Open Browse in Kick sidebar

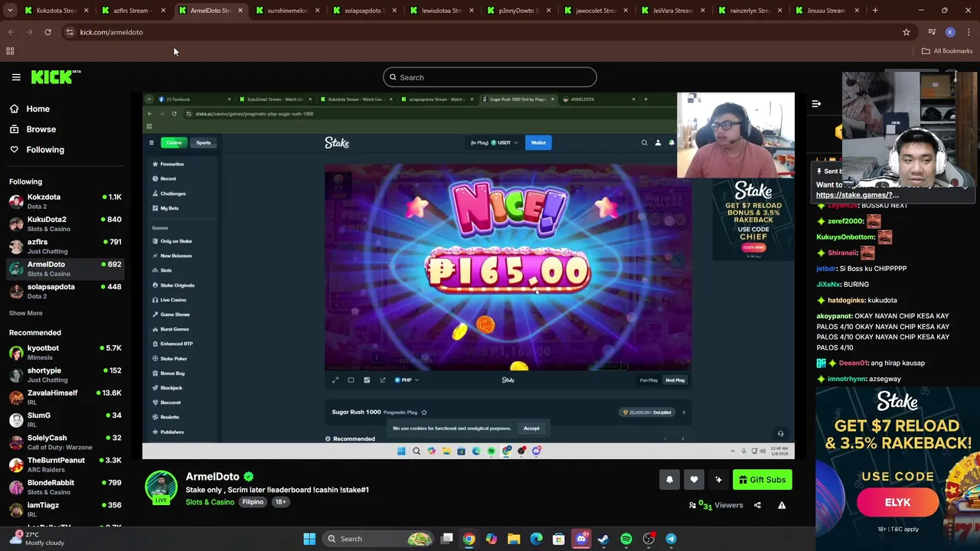pos(41,129)
